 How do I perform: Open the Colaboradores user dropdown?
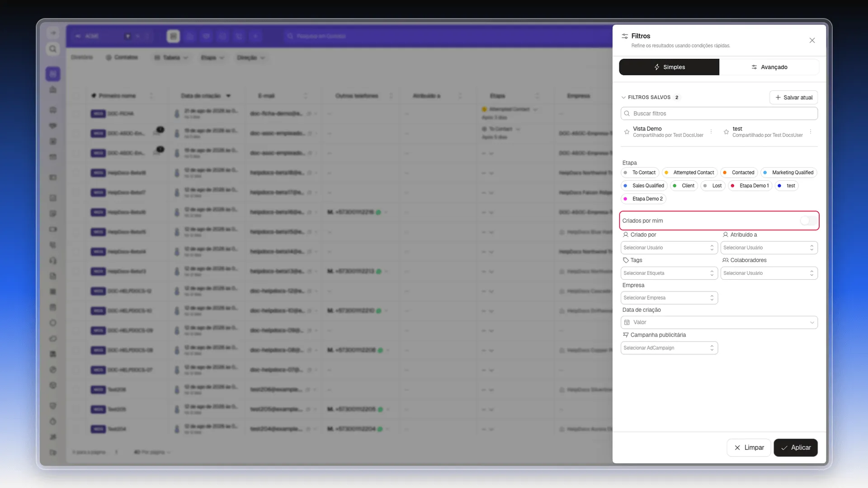pyautogui.click(x=769, y=273)
